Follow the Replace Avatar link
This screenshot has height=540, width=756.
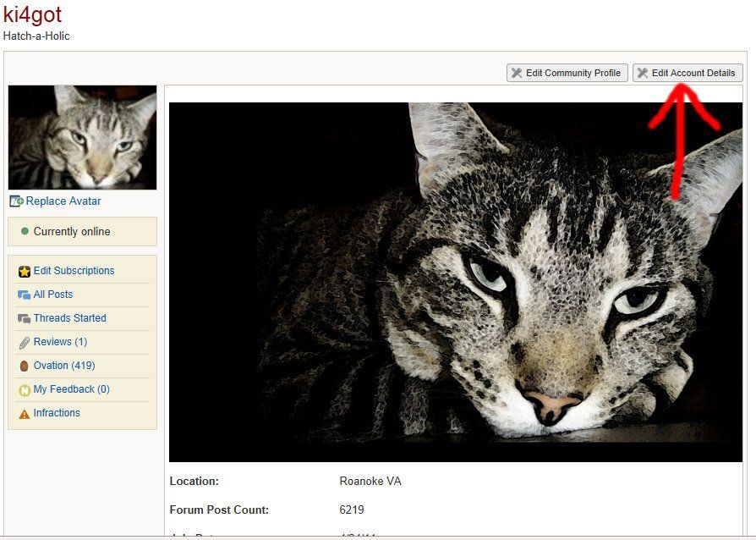(63, 201)
